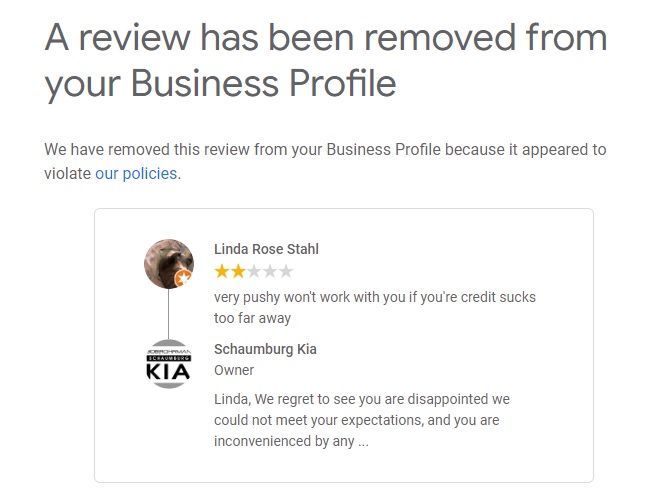672x503 pixels.
Task: Click the third (gray) rating star
Action: point(254,271)
